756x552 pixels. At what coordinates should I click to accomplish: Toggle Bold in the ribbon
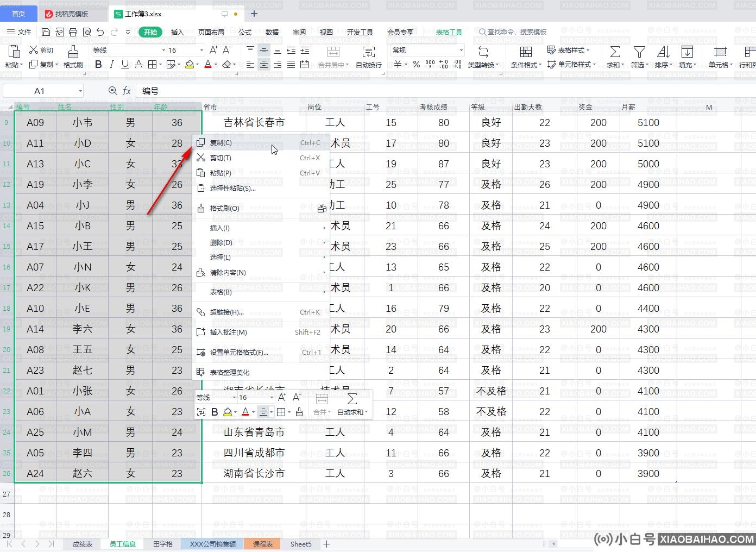[98, 64]
